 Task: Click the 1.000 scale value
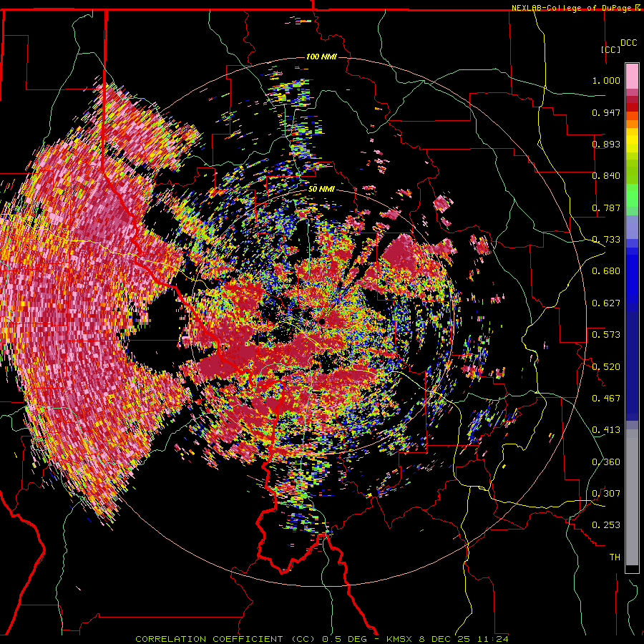point(606,80)
